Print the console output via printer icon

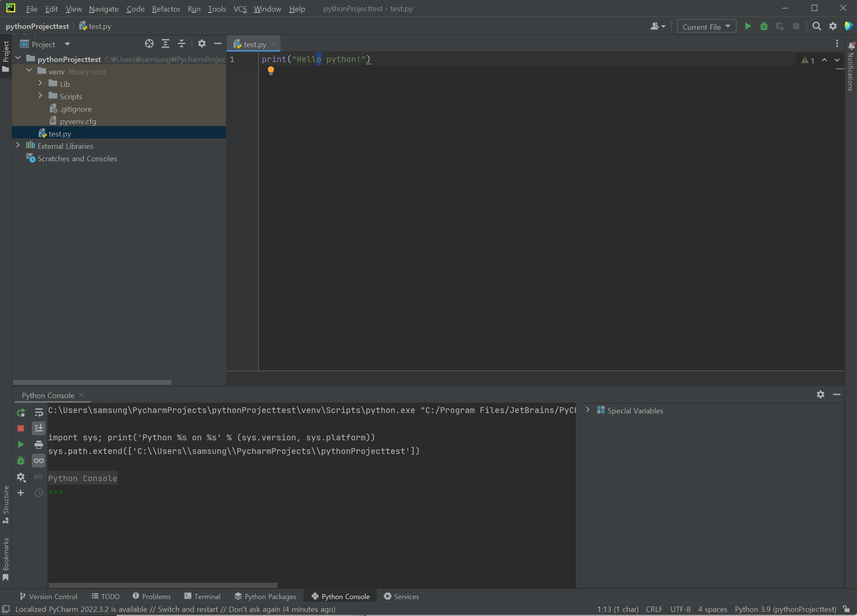39,445
